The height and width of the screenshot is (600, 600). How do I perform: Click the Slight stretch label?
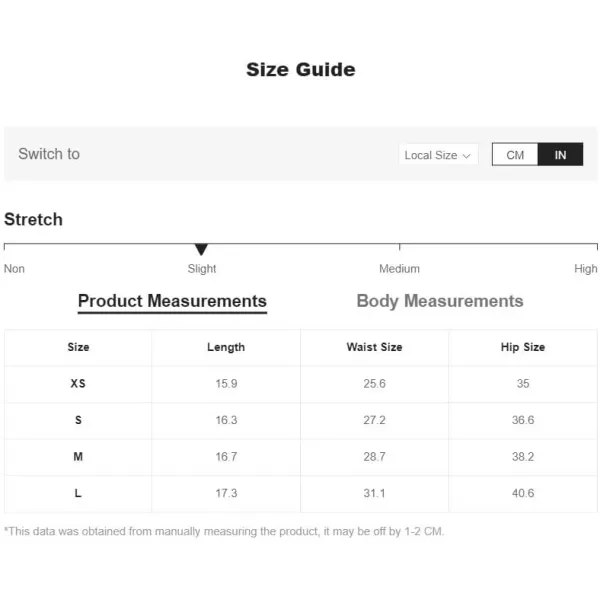pyautogui.click(x=202, y=269)
